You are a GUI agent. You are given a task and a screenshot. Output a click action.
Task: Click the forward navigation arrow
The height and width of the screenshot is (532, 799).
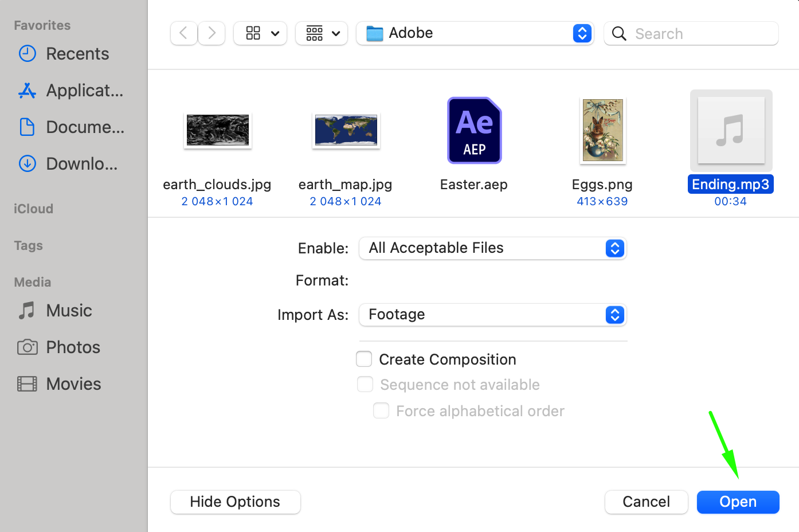pos(211,33)
